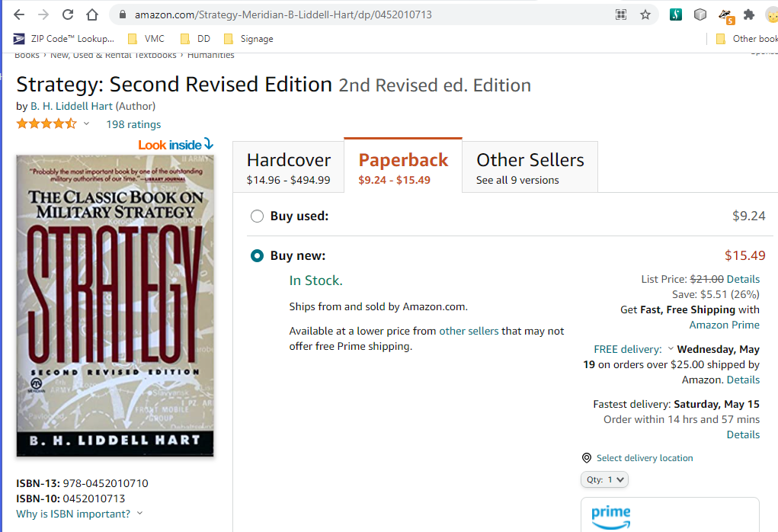
Task: Open the Extensions puzzle icon
Action: pyautogui.click(x=749, y=15)
